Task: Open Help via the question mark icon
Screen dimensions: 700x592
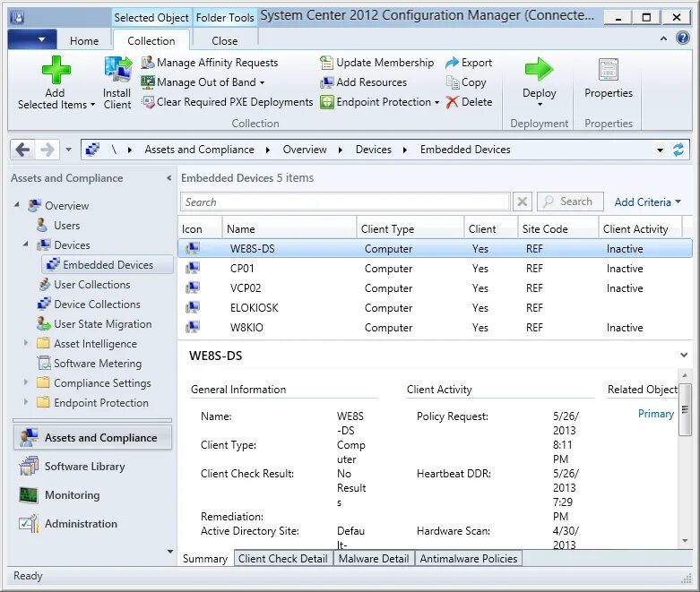Action: tap(683, 39)
